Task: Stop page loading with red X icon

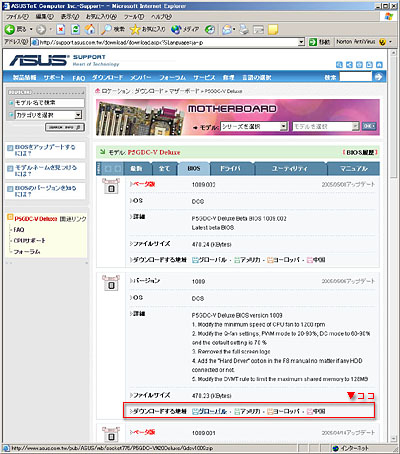Action: pos(61,30)
